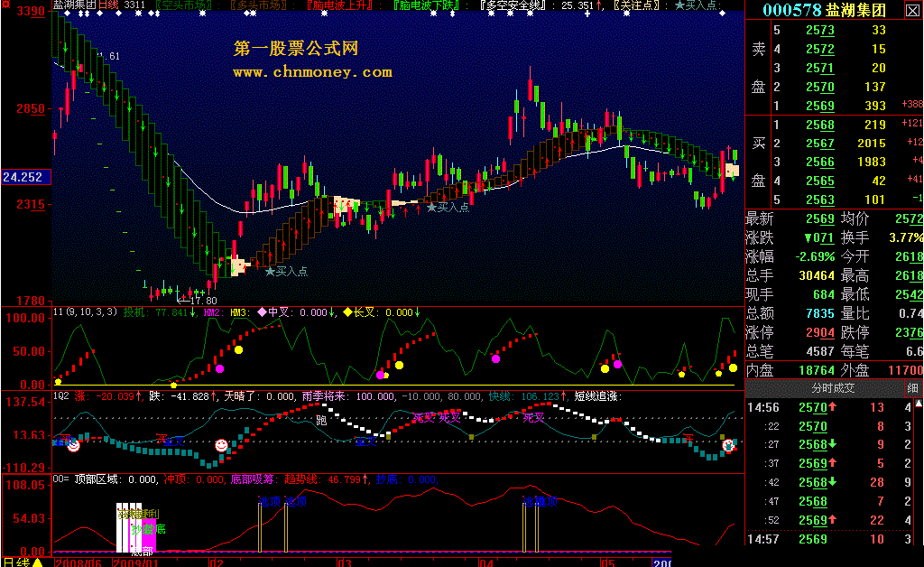Click the yellow triangle next to 日线

tap(38, 562)
